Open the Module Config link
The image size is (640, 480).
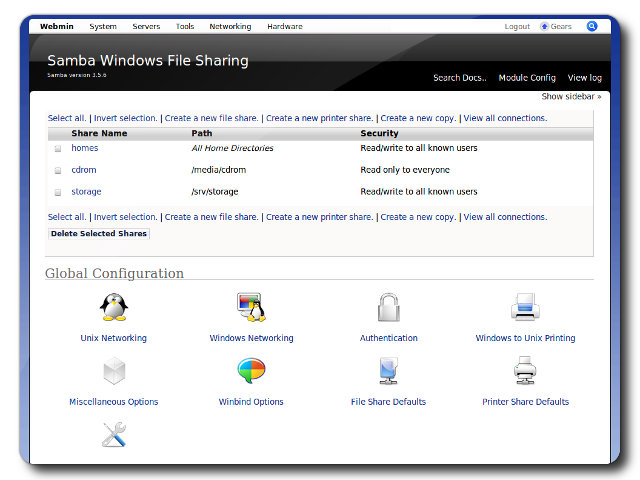(x=527, y=78)
